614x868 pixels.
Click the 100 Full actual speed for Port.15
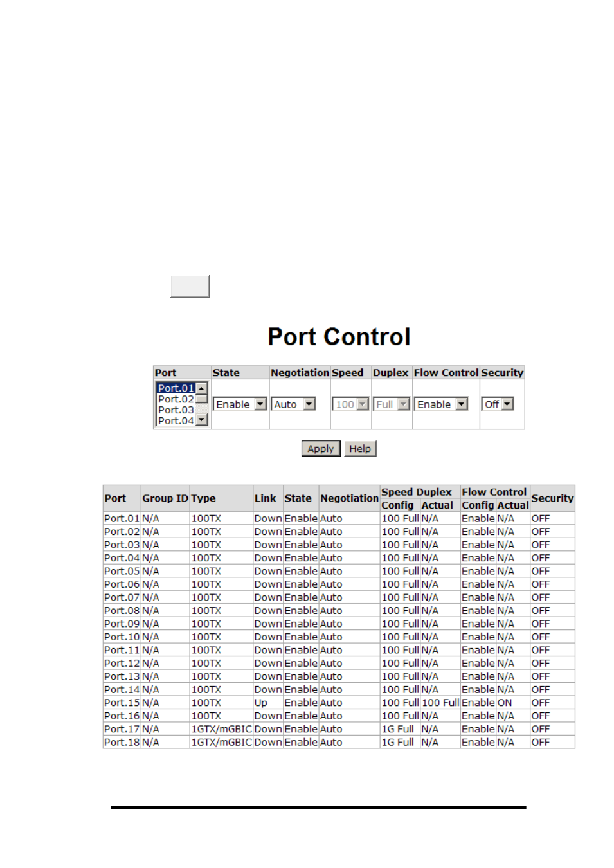click(440, 703)
